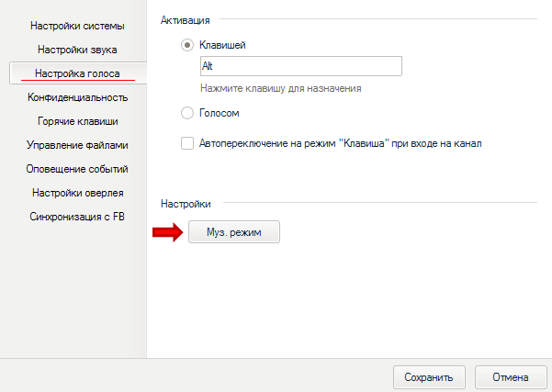Screen dimensions: 552x392
Task: Open the Настройки системы section
Action: (77, 26)
